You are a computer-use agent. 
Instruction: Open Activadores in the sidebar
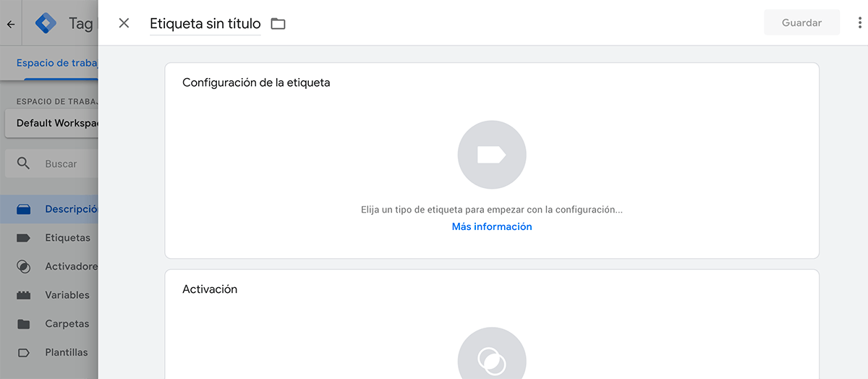[49, 266]
